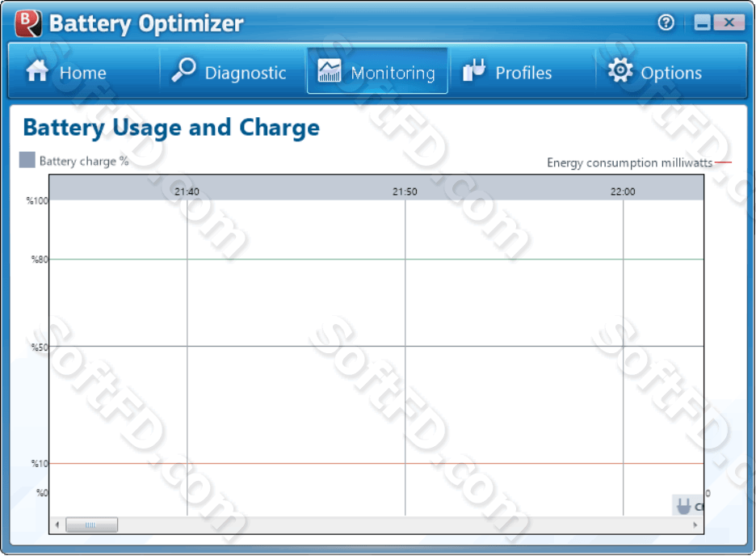Open help via question mark icon

(666, 22)
